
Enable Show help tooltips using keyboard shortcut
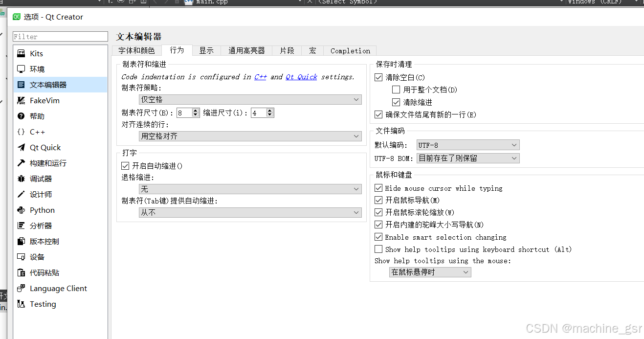coord(378,249)
